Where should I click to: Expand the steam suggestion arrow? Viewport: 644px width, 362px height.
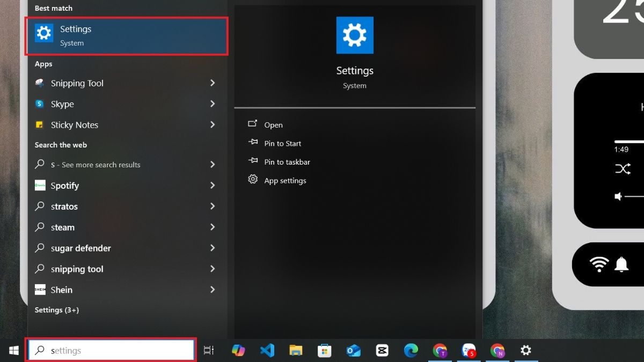pyautogui.click(x=213, y=227)
